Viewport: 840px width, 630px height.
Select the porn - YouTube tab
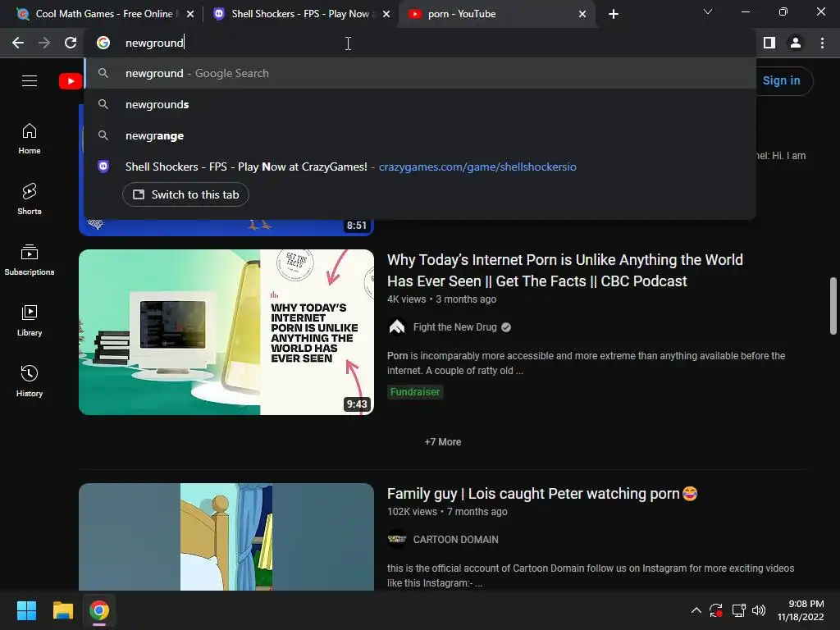[496, 14]
